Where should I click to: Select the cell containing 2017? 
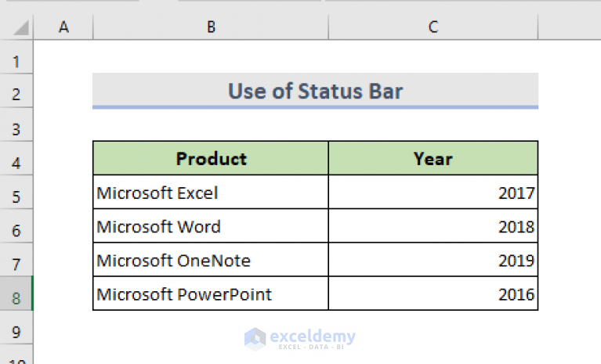(433, 192)
